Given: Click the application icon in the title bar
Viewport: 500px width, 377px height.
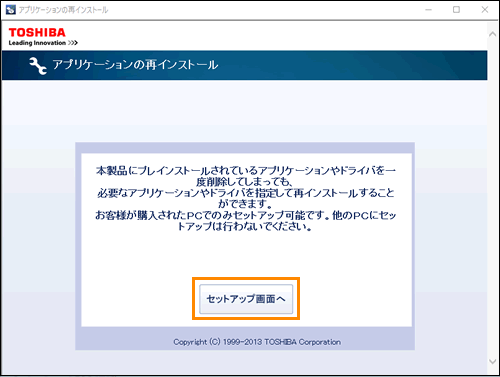Looking at the screenshot, I should pyautogui.click(x=10, y=10).
